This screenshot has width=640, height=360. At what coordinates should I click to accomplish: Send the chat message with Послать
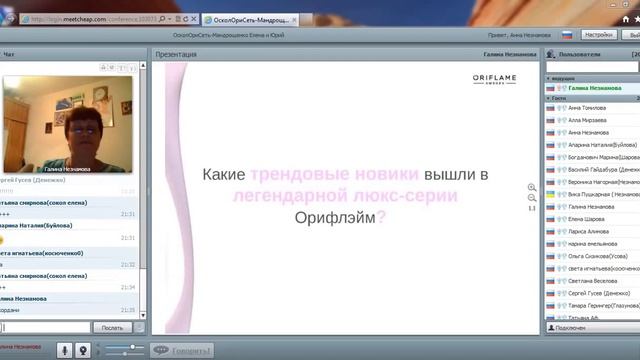(112, 327)
